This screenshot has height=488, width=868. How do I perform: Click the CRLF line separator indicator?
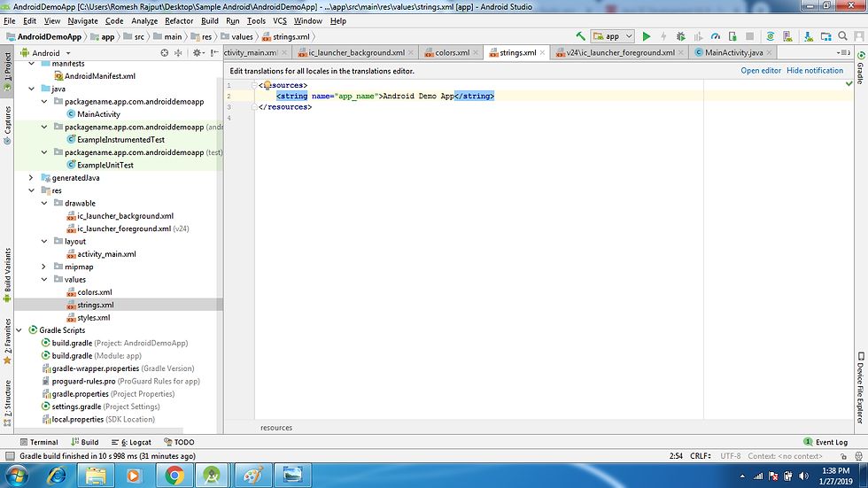[x=701, y=456]
